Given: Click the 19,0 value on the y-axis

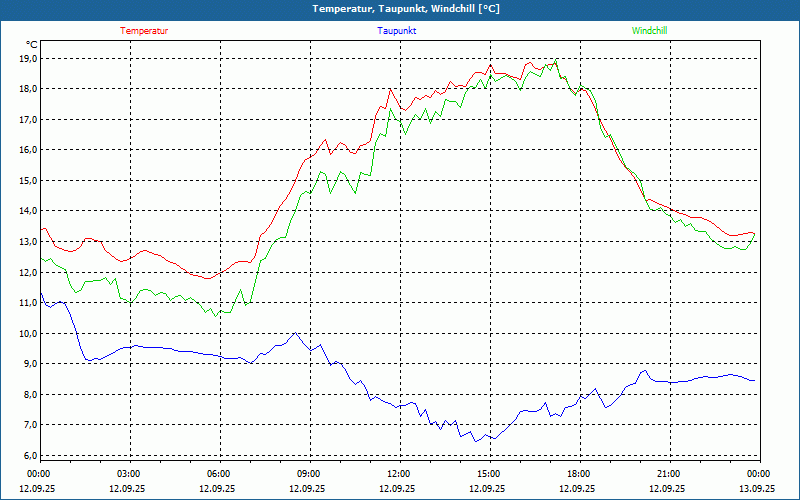Looking at the screenshot, I should [28, 58].
